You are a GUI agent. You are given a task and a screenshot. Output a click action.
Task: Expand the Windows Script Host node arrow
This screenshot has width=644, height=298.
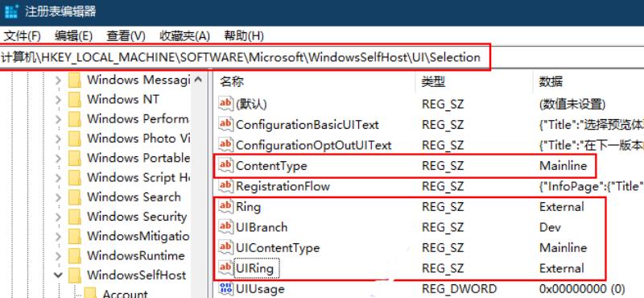pos(58,178)
